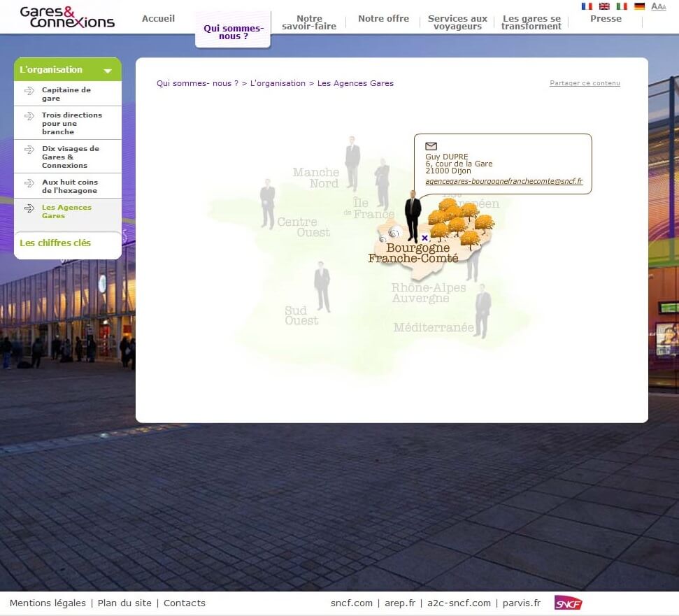Change text size with AAA icon
This screenshot has width=679, height=616.
click(658, 6)
